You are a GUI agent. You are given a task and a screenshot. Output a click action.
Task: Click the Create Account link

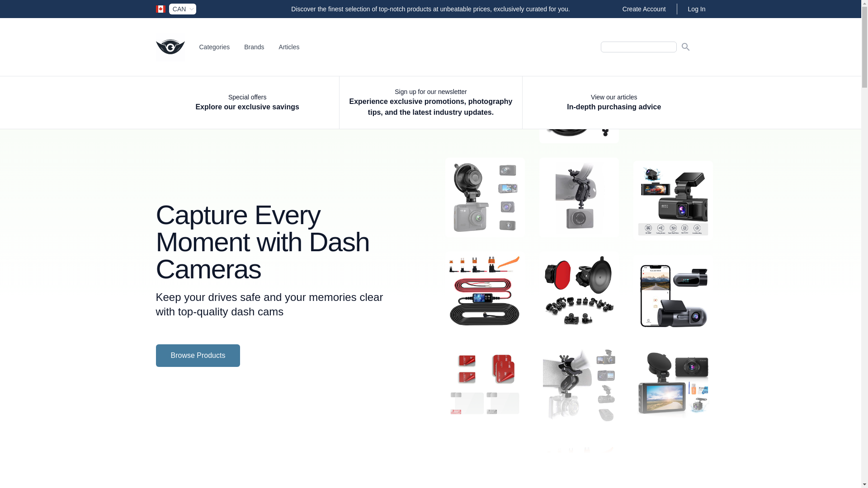point(644,9)
